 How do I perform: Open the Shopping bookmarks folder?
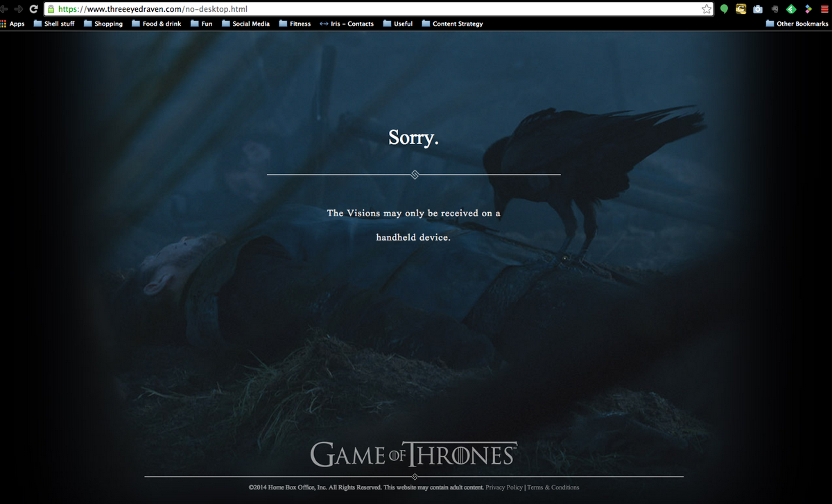(x=103, y=24)
